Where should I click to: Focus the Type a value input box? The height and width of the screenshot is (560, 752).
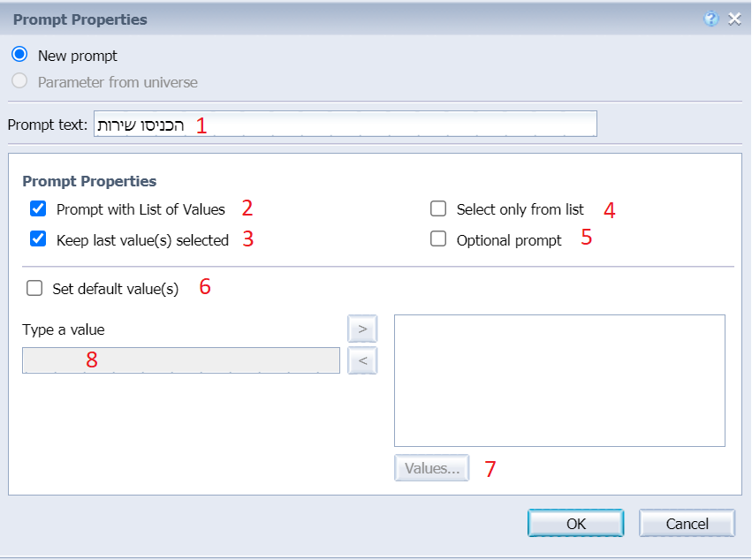pyautogui.click(x=180, y=359)
